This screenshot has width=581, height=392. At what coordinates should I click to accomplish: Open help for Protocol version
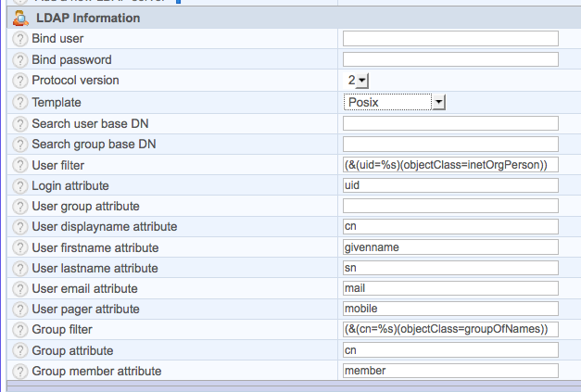coord(20,81)
